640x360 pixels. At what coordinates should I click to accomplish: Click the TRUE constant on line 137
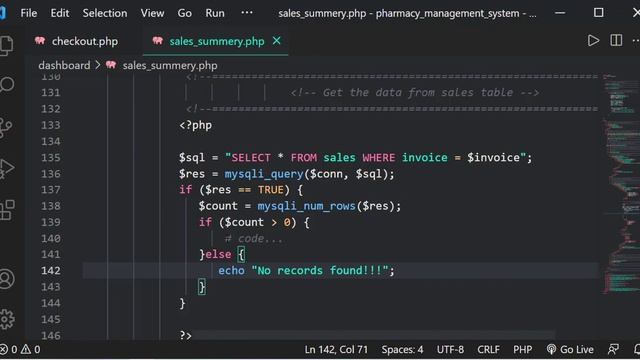[271, 190]
